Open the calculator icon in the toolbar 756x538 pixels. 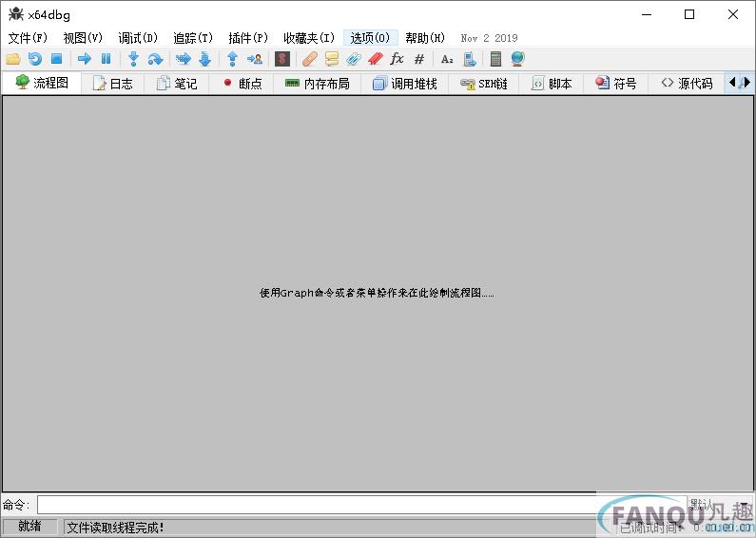coord(495,59)
